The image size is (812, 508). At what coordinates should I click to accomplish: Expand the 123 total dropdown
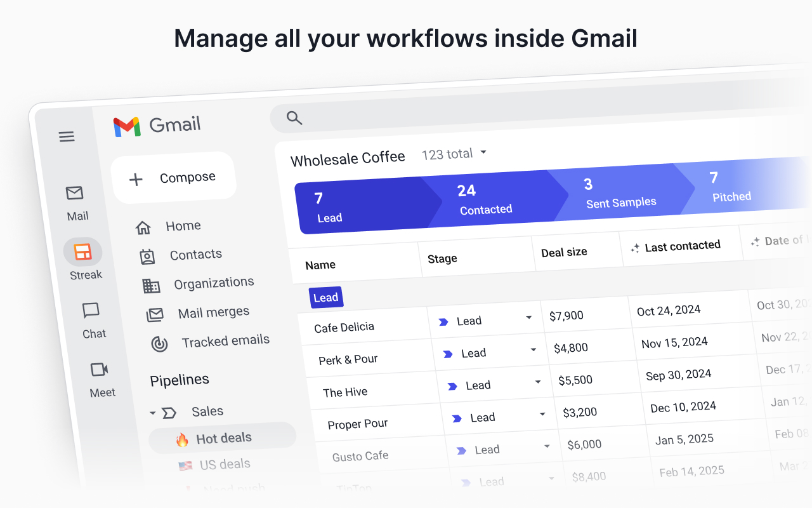(454, 153)
